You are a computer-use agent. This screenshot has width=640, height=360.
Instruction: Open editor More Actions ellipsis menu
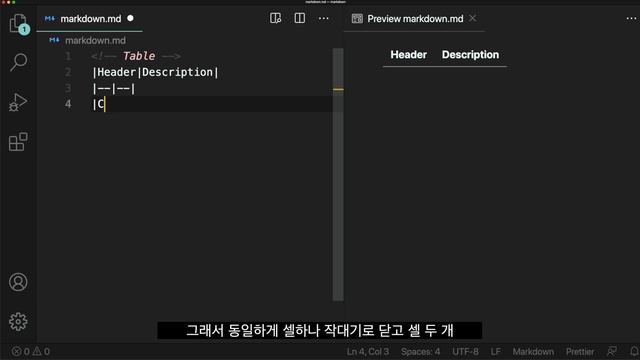[x=324, y=18]
